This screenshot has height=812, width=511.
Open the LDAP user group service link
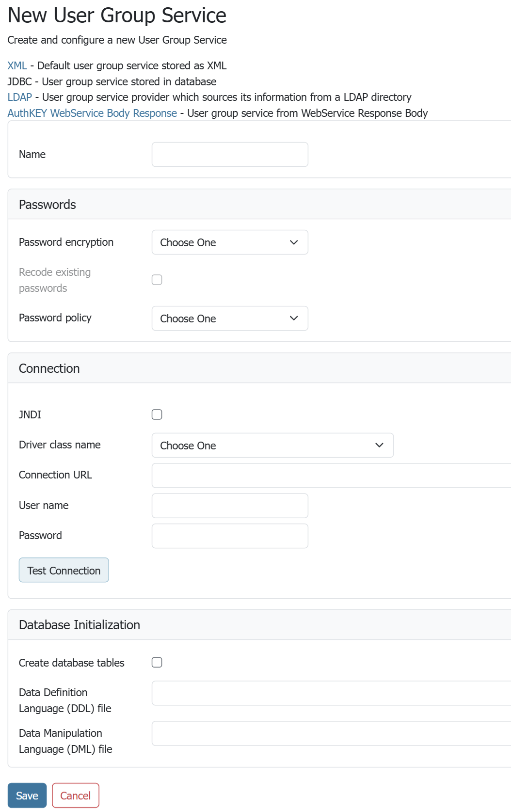[19, 97]
